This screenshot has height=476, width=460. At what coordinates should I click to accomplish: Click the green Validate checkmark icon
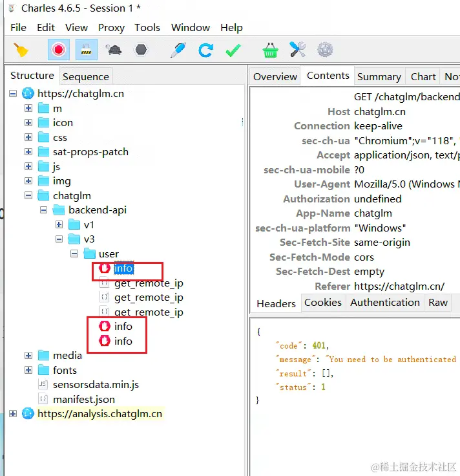click(233, 50)
